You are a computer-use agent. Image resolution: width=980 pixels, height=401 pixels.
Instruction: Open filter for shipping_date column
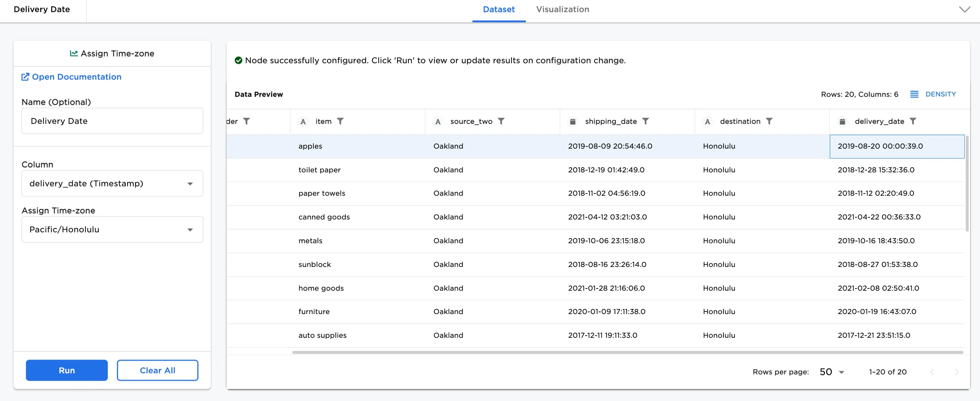645,121
